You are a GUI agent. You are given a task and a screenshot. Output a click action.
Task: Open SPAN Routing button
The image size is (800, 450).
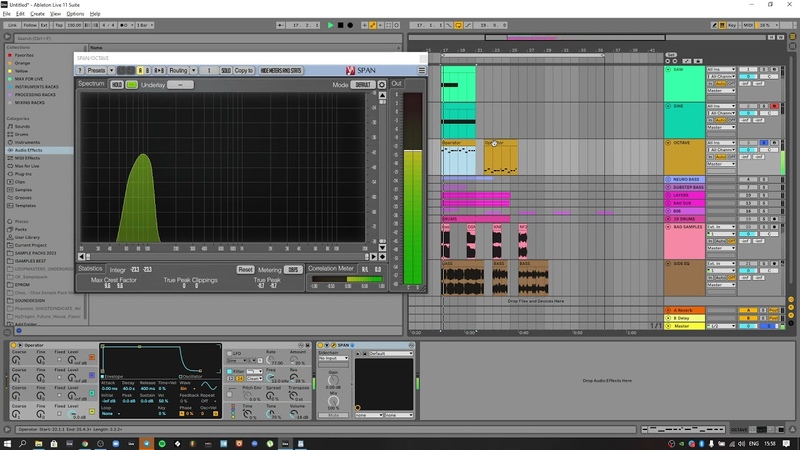point(178,70)
